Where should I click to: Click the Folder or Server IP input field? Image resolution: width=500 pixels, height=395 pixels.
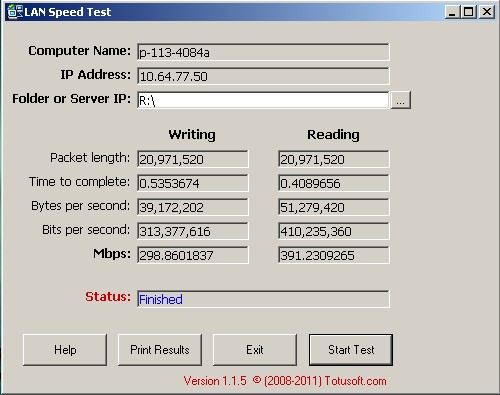pyautogui.click(x=263, y=100)
